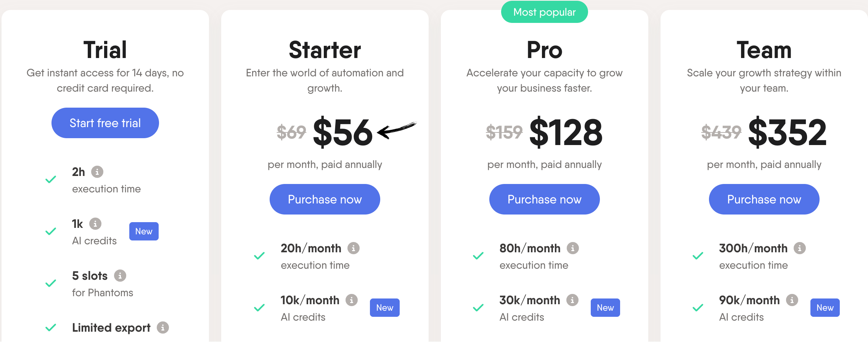This screenshot has width=868, height=342.
Task: Click Purchase now under the Pro plan
Action: coord(545,199)
